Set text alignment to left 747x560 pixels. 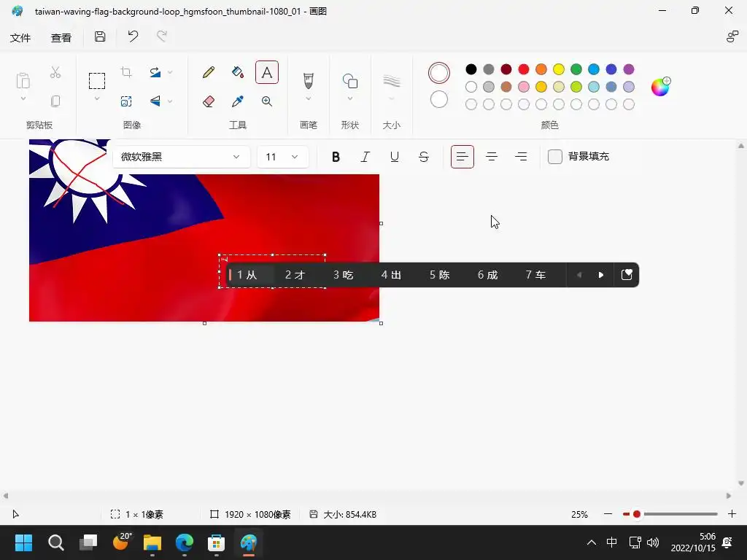462,157
